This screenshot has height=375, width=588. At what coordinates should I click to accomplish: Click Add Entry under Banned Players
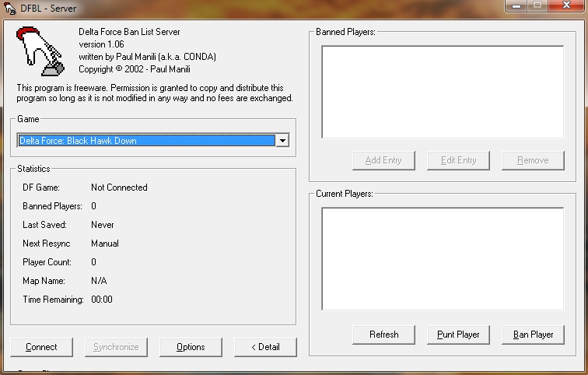[383, 160]
